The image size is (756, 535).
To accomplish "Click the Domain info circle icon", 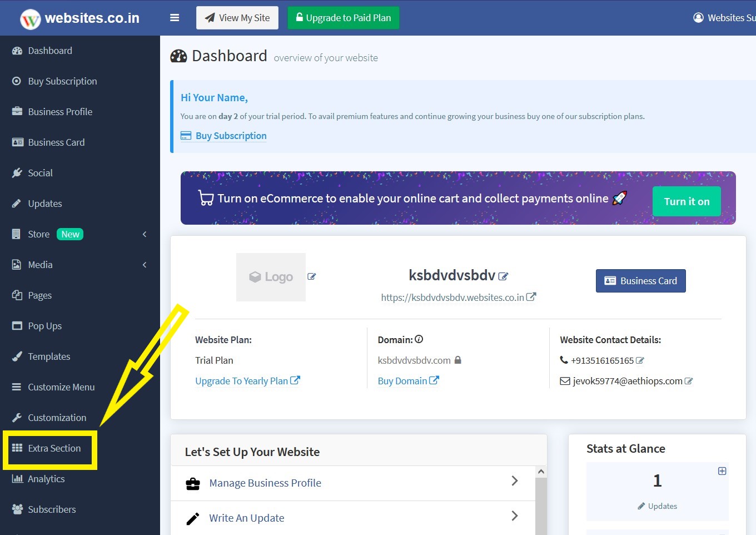I will [419, 339].
